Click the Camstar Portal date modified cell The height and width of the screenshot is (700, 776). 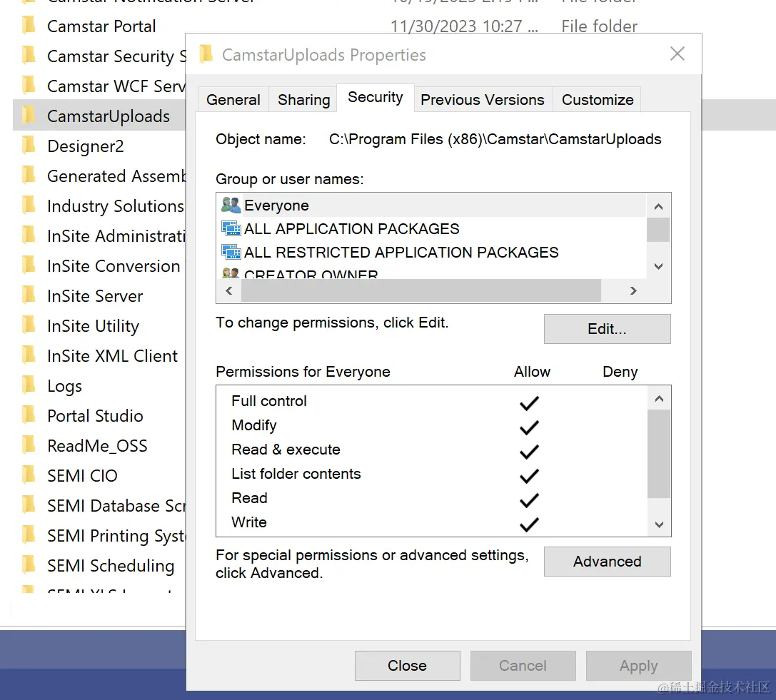tap(464, 26)
